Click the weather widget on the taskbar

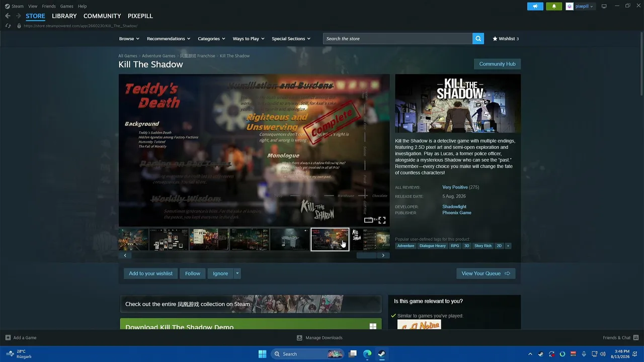pyautogui.click(x=19, y=354)
